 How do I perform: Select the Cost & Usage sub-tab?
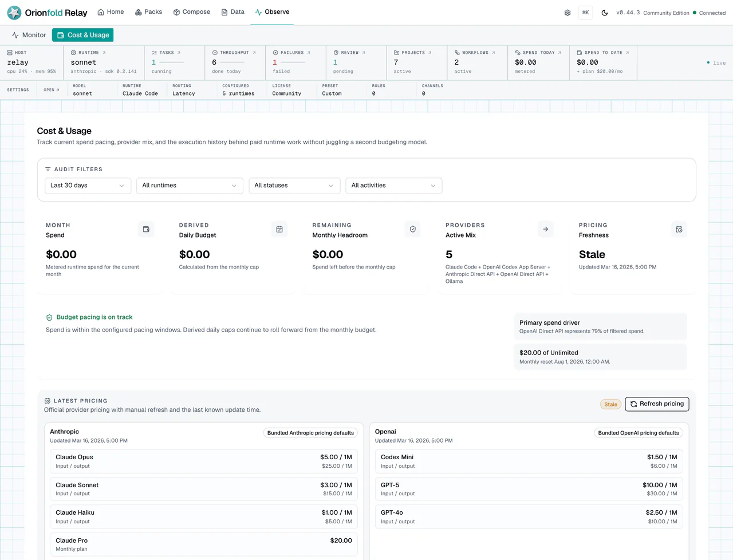(83, 35)
